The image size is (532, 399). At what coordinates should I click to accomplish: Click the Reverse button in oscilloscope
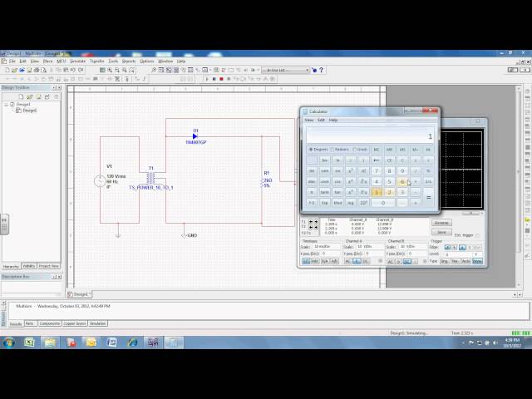[441, 223]
